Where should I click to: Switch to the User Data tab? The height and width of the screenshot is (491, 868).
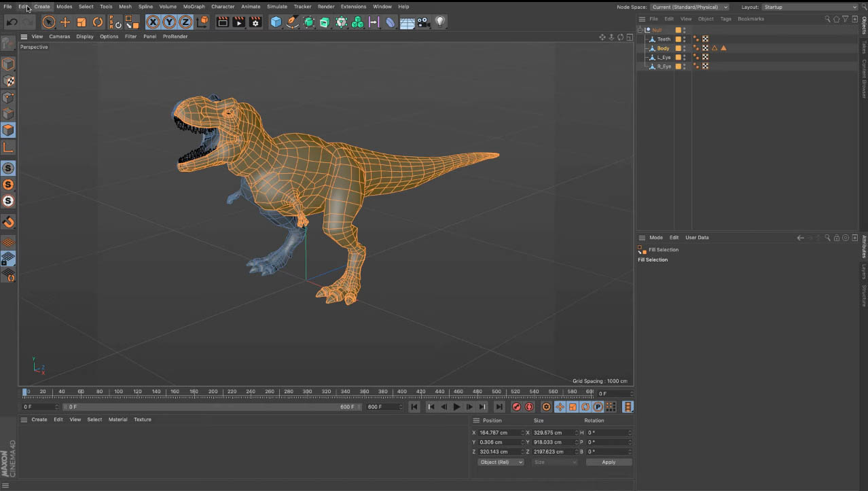(x=696, y=238)
